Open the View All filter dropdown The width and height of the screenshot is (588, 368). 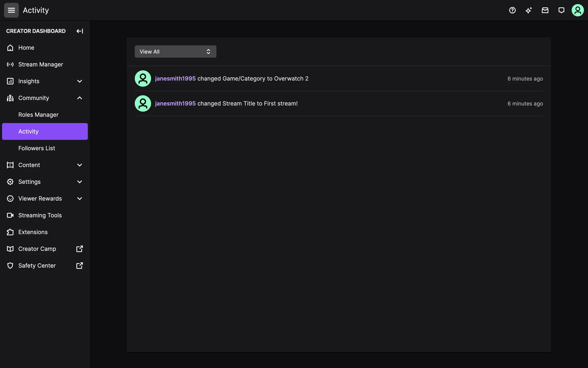pos(175,52)
